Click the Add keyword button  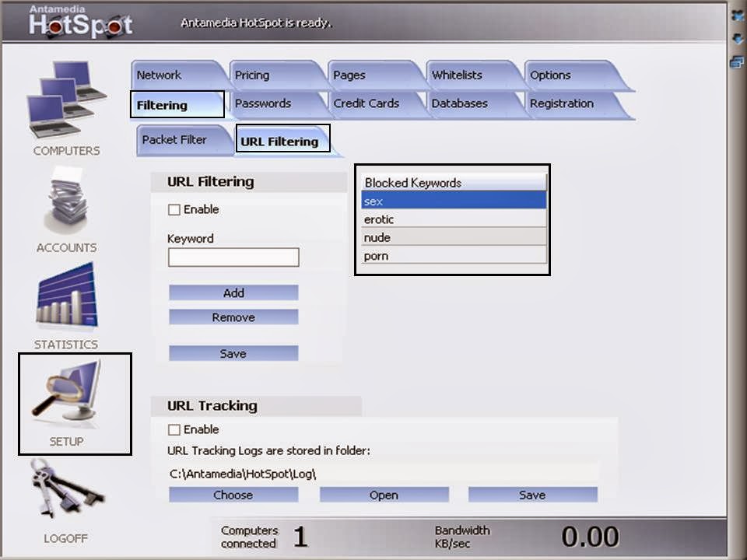click(x=233, y=293)
